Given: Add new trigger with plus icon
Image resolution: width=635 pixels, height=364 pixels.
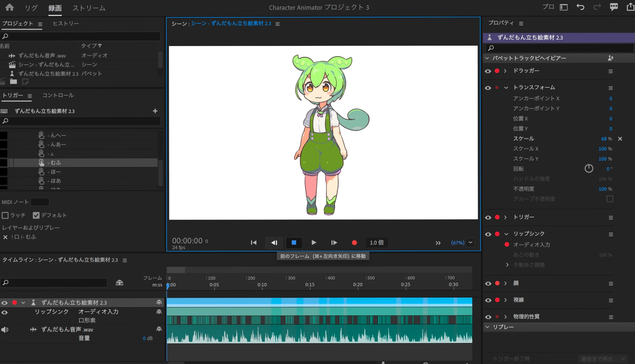Looking at the screenshot, I should [x=155, y=111].
